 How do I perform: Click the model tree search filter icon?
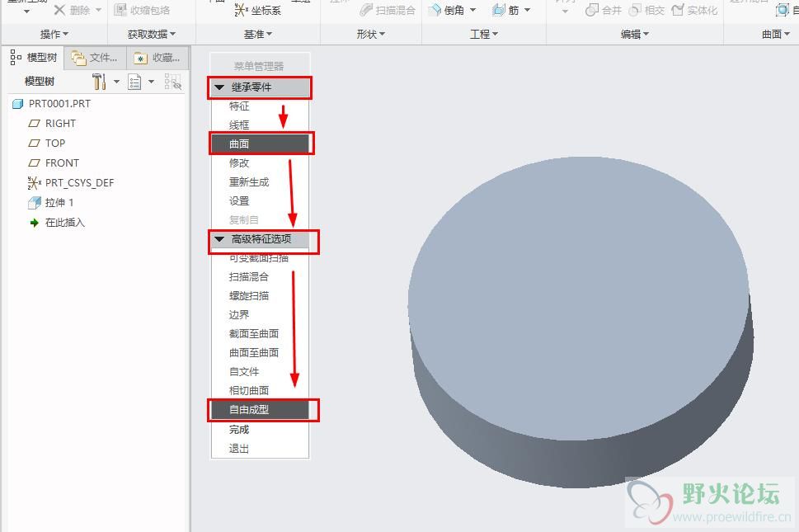(x=172, y=82)
